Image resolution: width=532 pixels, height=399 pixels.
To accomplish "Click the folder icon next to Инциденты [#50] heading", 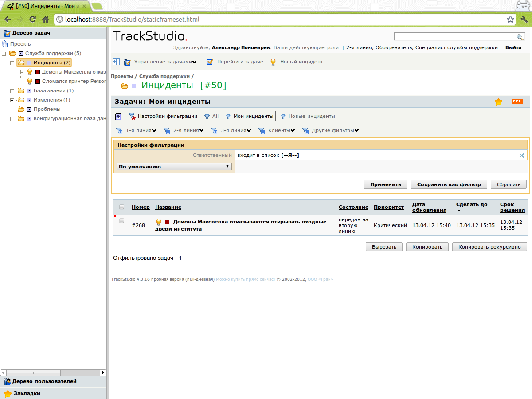I will [x=125, y=86].
